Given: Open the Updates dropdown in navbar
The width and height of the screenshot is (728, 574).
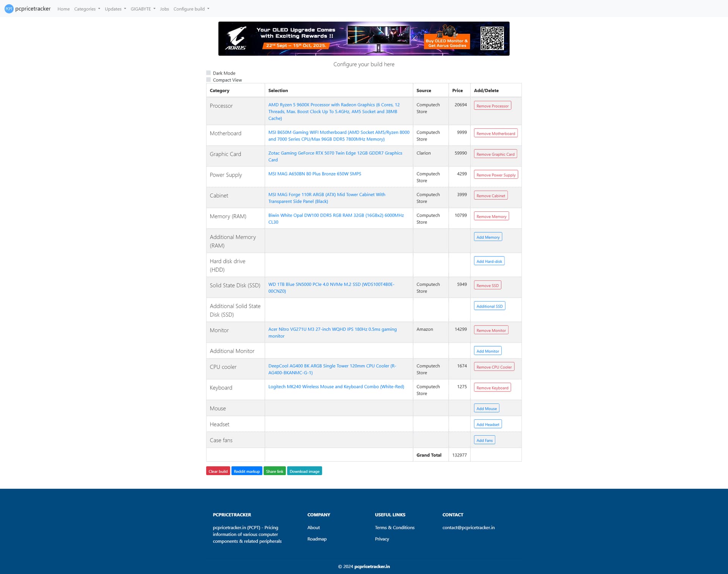Looking at the screenshot, I should coord(115,9).
